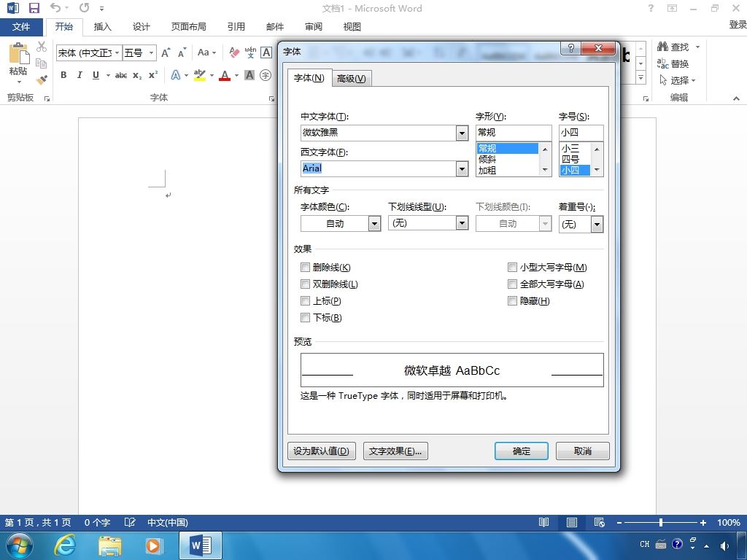This screenshot has width=747, height=560.
Task: Open Internet Explorer from taskbar
Action: (x=65, y=545)
